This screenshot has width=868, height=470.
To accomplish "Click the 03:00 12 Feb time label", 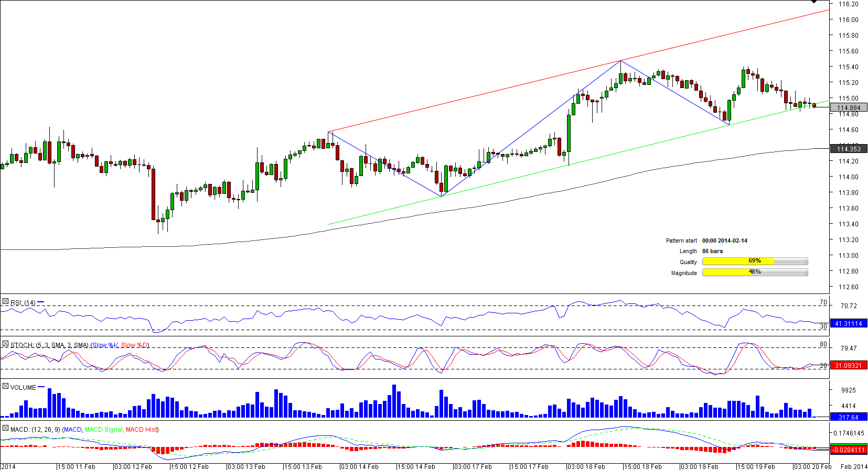I will (133, 467).
